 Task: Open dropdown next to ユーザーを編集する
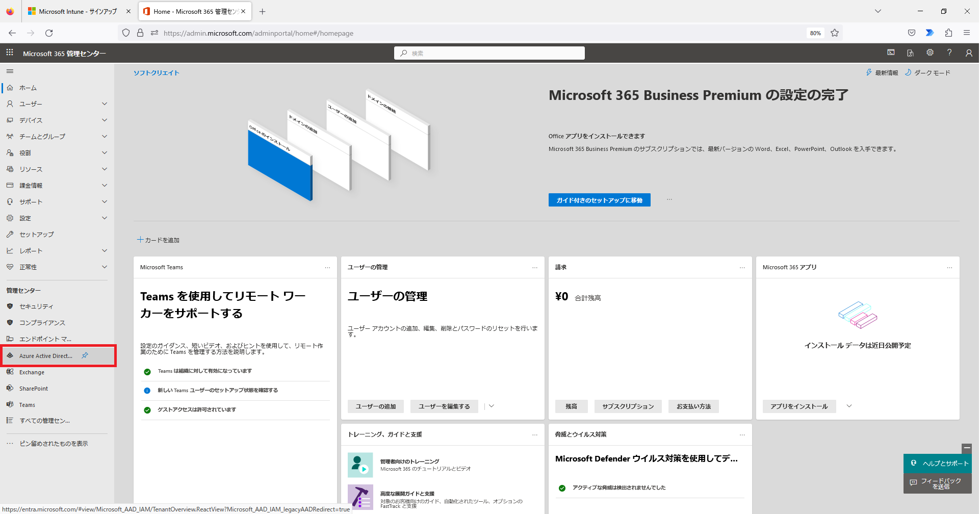click(x=492, y=406)
